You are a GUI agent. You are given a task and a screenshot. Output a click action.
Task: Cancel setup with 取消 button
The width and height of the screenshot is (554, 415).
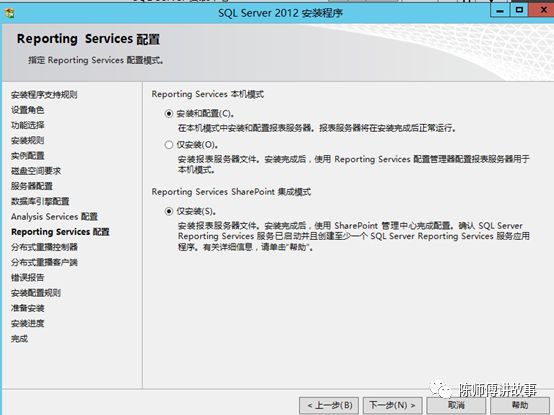coord(456,405)
